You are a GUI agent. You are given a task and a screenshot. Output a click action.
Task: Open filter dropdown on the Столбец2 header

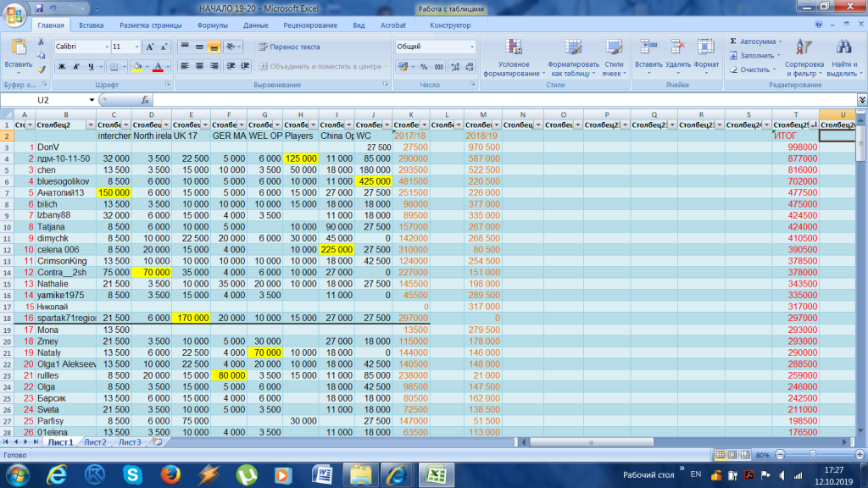pyautogui.click(x=89, y=125)
